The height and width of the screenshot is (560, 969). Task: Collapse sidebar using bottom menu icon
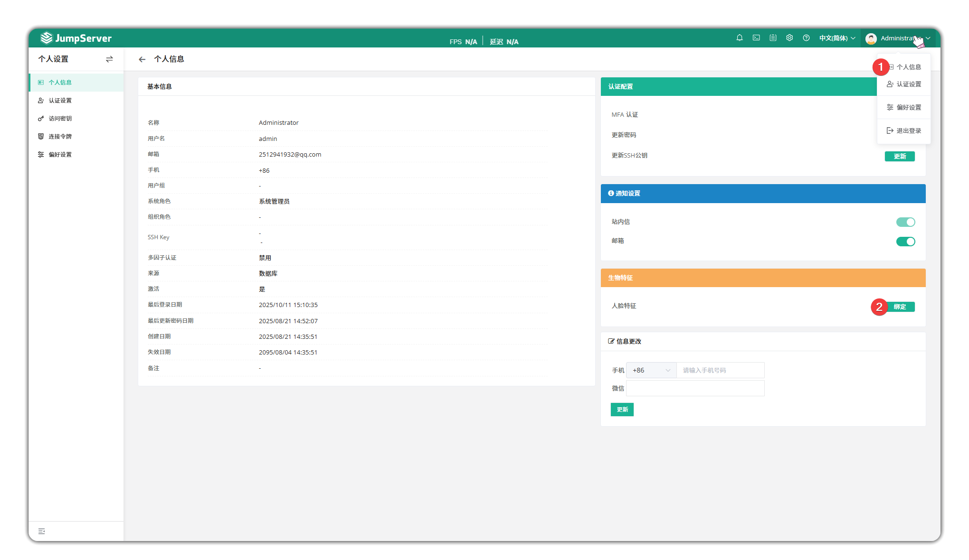(42, 531)
